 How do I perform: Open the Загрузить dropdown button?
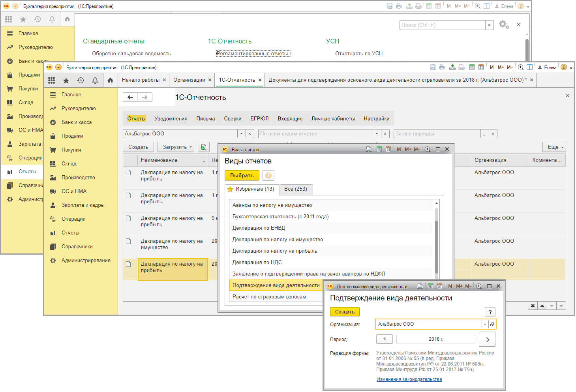176,147
